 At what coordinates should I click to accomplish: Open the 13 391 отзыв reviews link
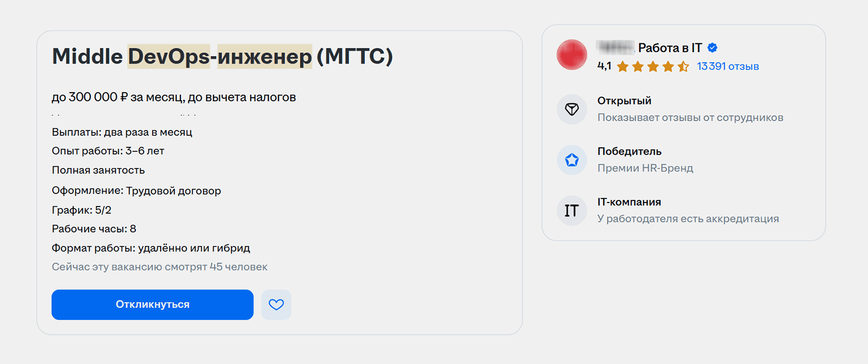728,67
